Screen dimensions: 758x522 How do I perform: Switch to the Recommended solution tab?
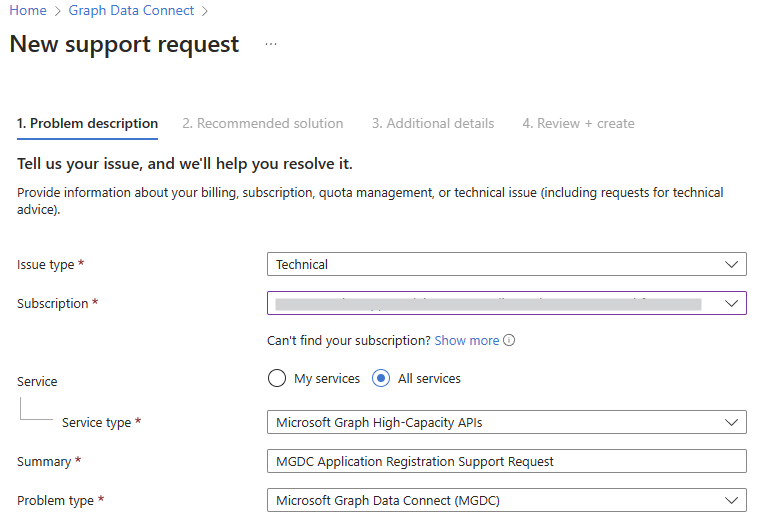pyautogui.click(x=262, y=124)
